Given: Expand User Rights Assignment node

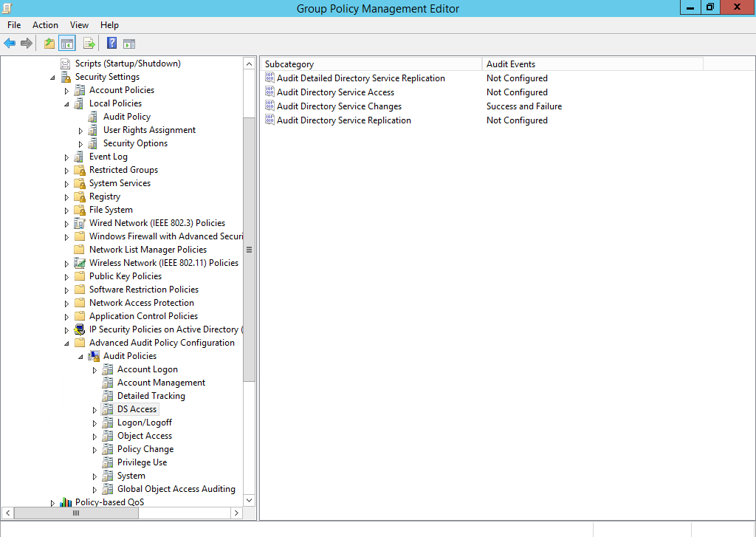Looking at the screenshot, I should pyautogui.click(x=80, y=131).
